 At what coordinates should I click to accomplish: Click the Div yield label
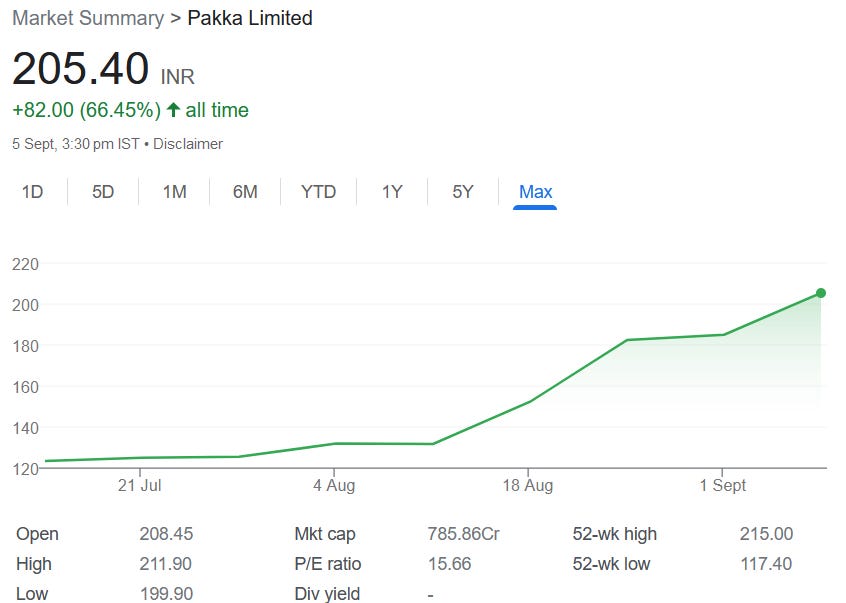click(x=327, y=593)
